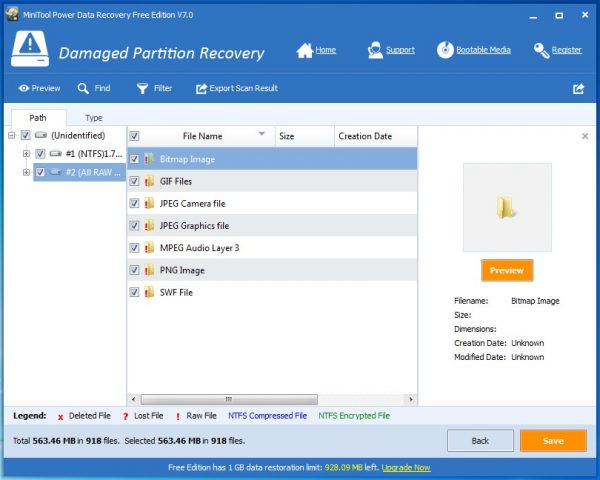Image resolution: width=600 pixels, height=480 pixels.
Task: Uncheck the MPEG Audio Layer 3 checkbox
Action: click(134, 248)
